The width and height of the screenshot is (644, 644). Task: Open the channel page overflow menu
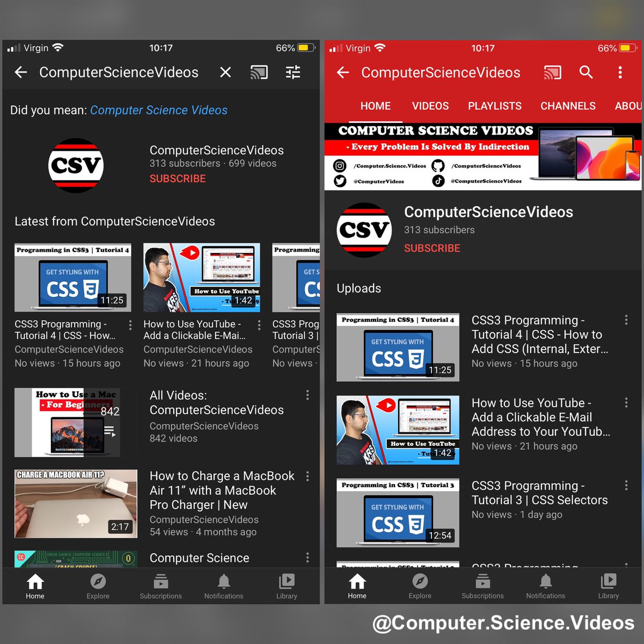pyautogui.click(x=620, y=72)
